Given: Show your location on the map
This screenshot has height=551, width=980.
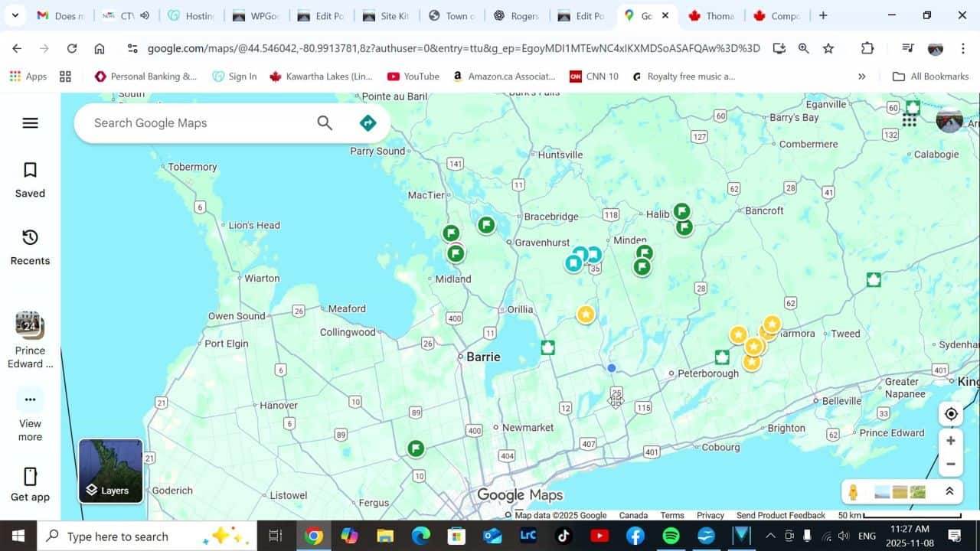Looking at the screenshot, I should click(951, 414).
